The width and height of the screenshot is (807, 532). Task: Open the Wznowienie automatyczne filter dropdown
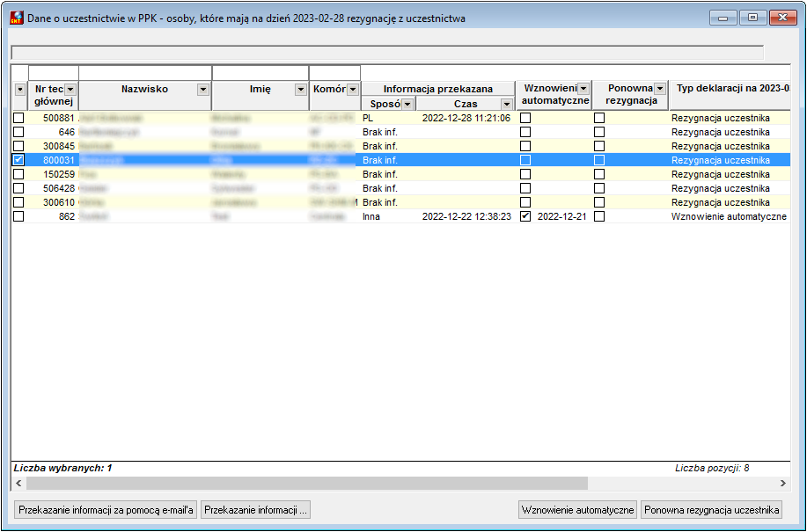583,89
